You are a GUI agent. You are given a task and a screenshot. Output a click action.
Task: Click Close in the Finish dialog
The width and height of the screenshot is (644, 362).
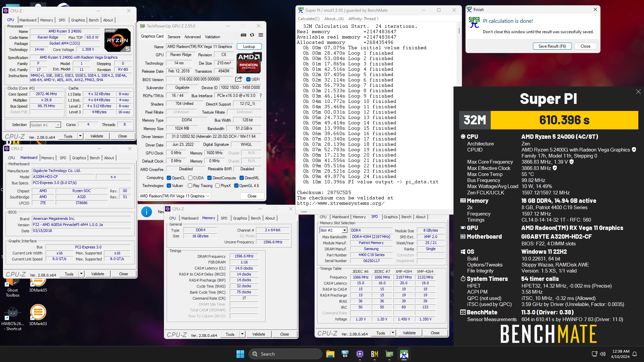pyautogui.click(x=585, y=46)
